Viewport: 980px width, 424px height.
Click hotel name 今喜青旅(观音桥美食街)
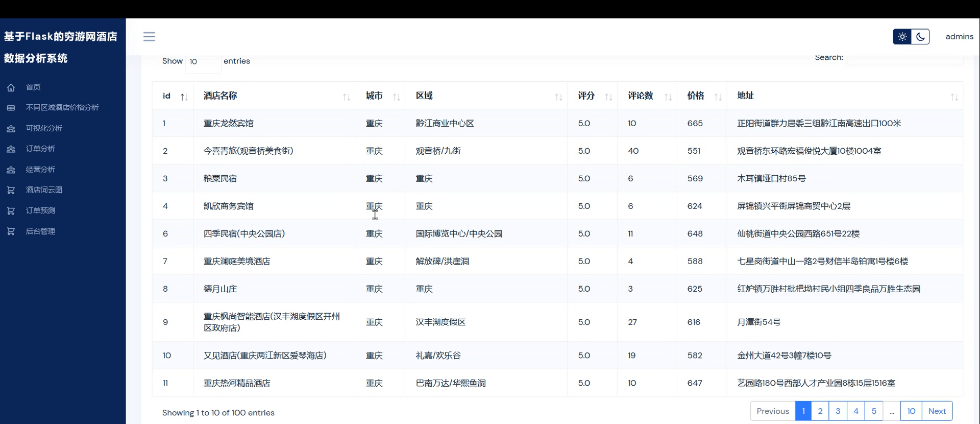[249, 151]
